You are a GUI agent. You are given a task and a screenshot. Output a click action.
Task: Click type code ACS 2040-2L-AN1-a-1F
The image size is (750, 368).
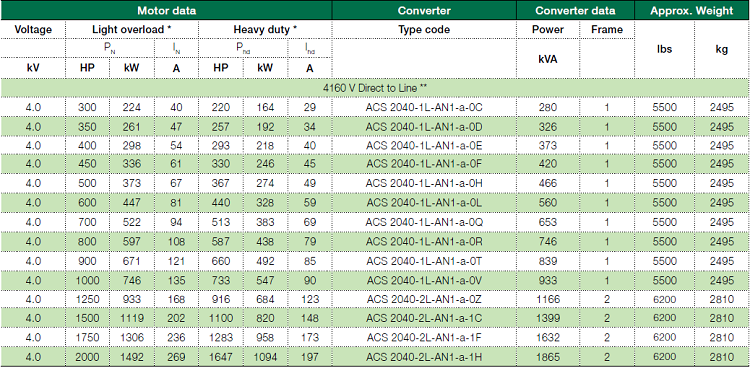tap(424, 337)
